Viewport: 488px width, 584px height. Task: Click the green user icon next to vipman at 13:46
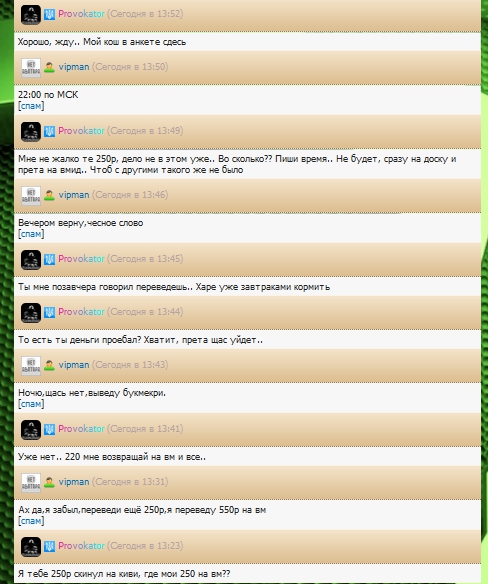(x=50, y=196)
